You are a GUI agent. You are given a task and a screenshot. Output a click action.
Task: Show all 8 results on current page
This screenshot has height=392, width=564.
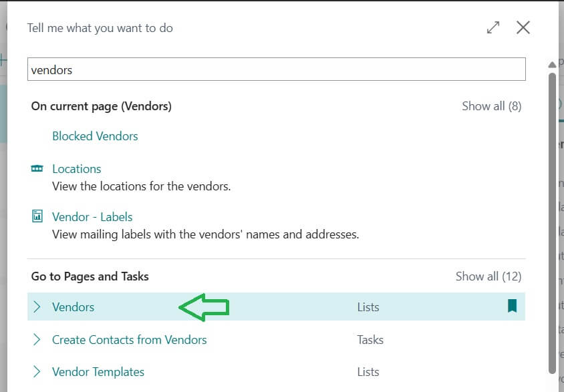coord(492,106)
